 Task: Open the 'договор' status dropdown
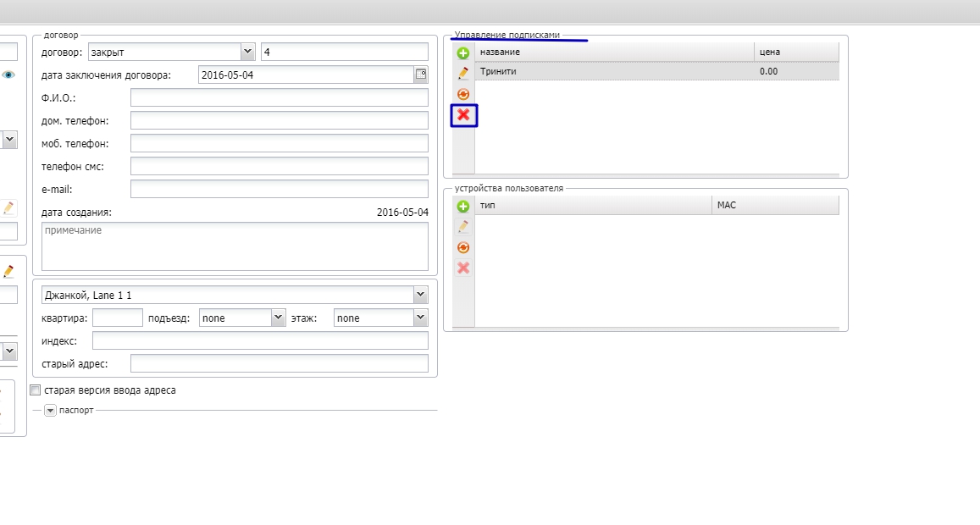tap(247, 52)
